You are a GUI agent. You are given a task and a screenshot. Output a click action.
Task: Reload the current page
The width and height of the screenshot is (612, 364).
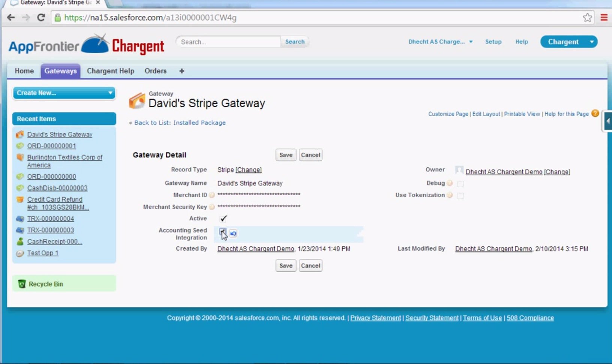click(41, 17)
